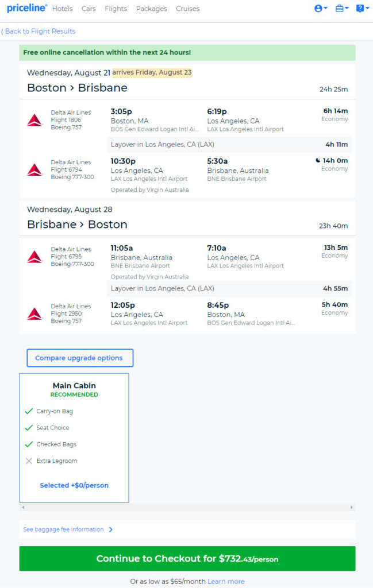Open the Learn more financing link
The height and width of the screenshot is (588, 373).
[226, 581]
